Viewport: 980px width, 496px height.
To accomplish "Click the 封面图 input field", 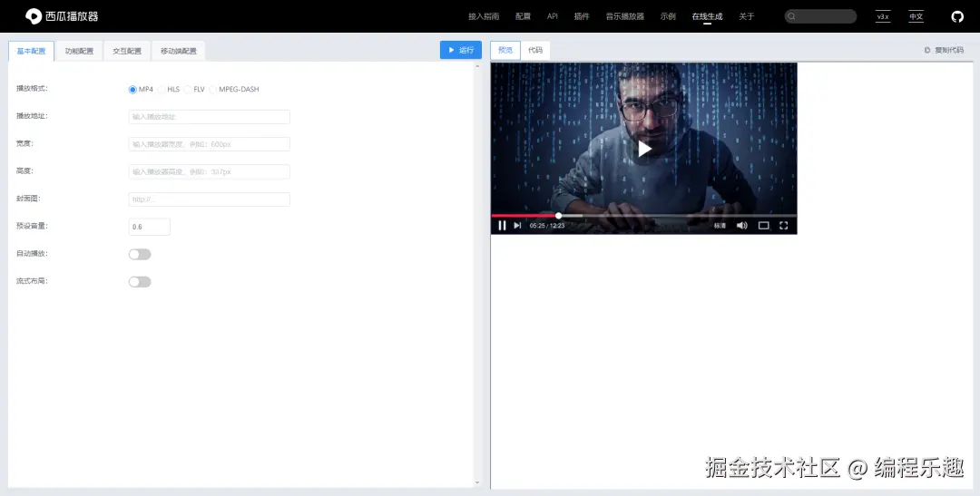I will point(210,199).
